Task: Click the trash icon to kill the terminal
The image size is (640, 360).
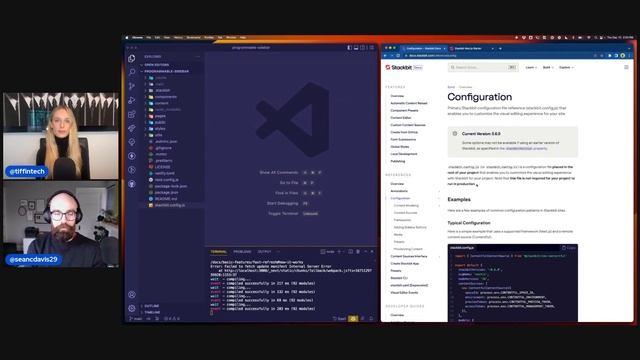Action: [x=358, y=252]
